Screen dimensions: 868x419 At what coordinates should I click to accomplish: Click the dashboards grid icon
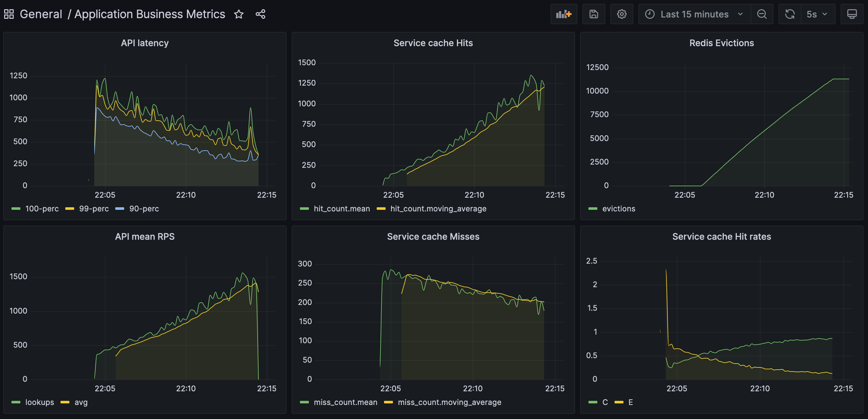click(9, 14)
